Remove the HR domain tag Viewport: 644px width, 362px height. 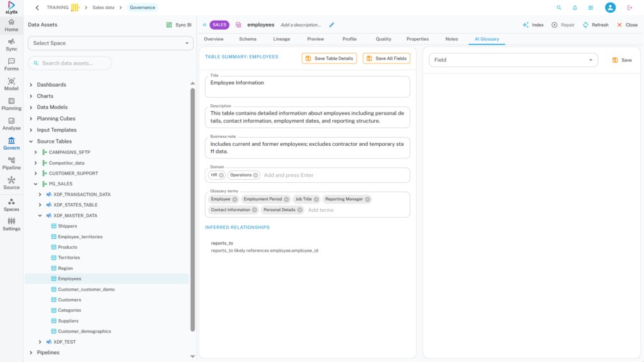pos(221,175)
